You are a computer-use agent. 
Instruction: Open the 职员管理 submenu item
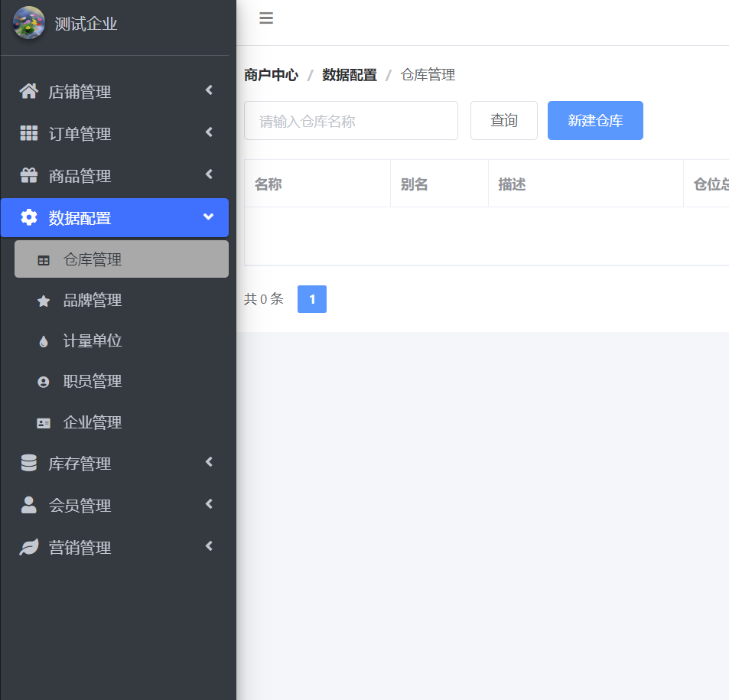(x=93, y=382)
